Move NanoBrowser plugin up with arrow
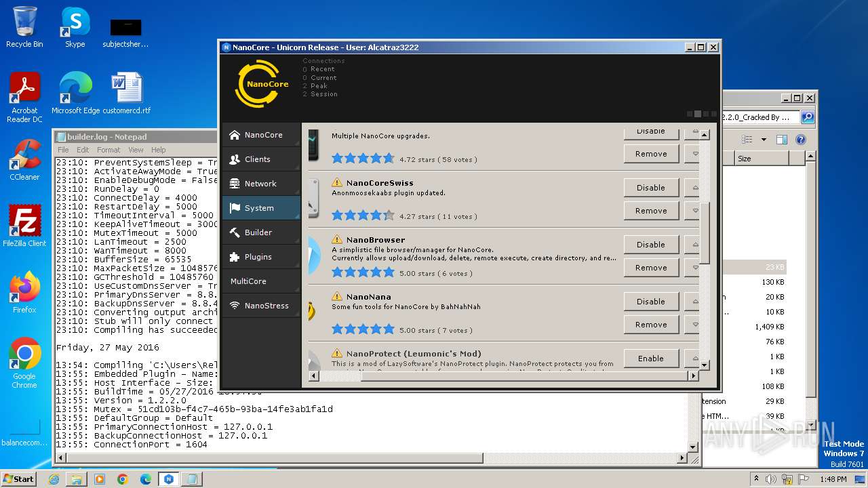The image size is (868, 488). pyautogui.click(x=692, y=245)
